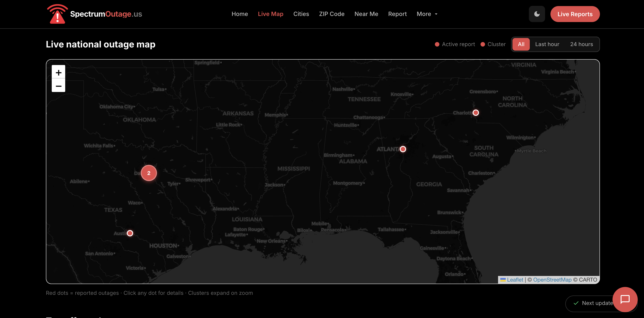Click the Red dots help text
This screenshot has height=318, width=644.
coord(149,293)
